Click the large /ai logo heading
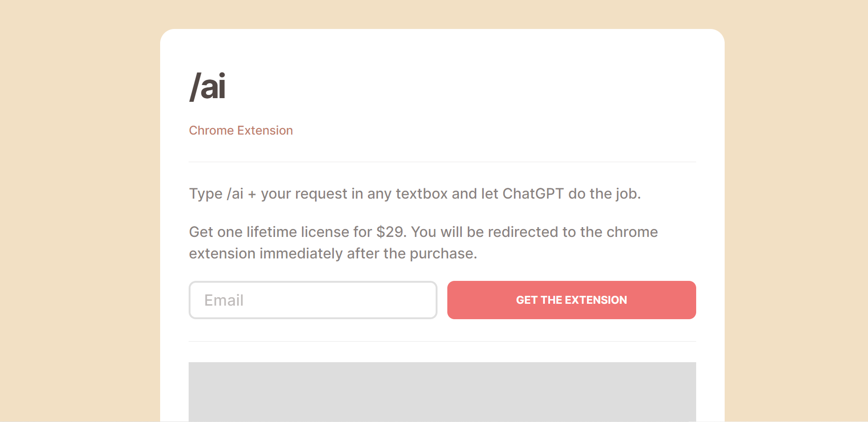Screen dimensions: 868x422 click(x=207, y=86)
